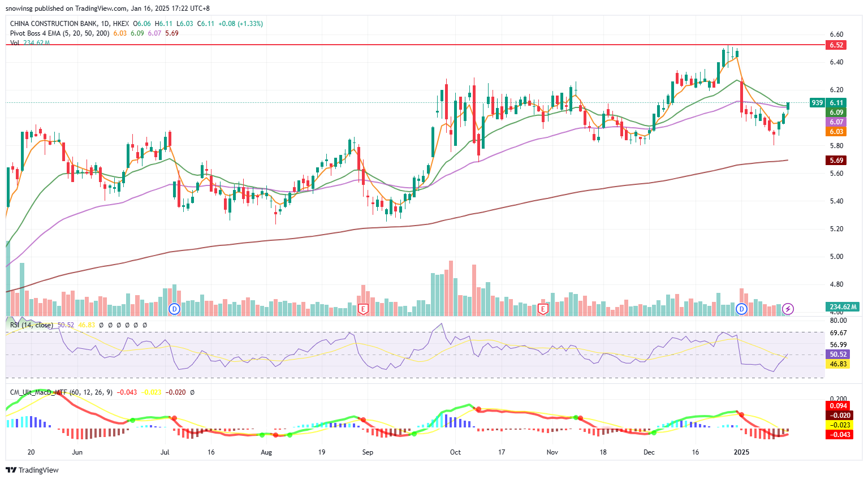
Task: Click the 80.00 RSI axis tick
Action: pos(838,321)
